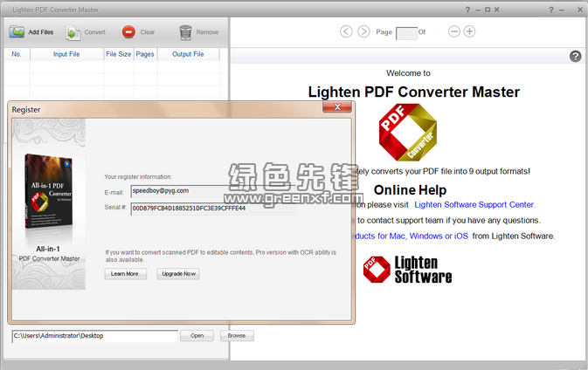Open the round help icon in preview
The width and height of the screenshot is (588, 370).
click(x=576, y=56)
